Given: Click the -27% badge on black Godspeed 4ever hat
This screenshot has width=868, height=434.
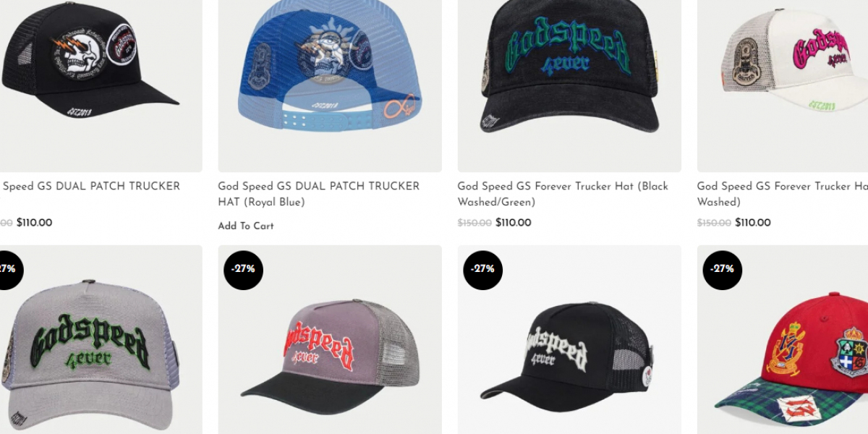Looking at the screenshot, I should (482, 270).
